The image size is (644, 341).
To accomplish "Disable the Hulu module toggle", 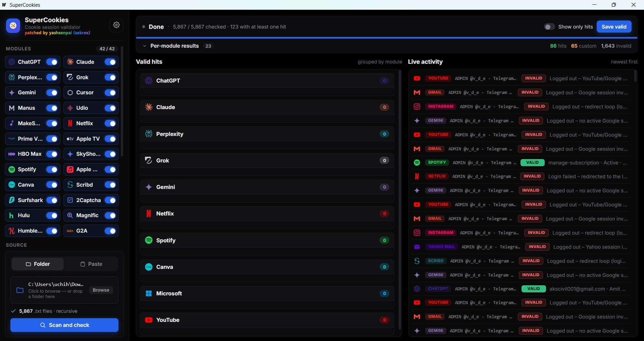I will (52, 215).
